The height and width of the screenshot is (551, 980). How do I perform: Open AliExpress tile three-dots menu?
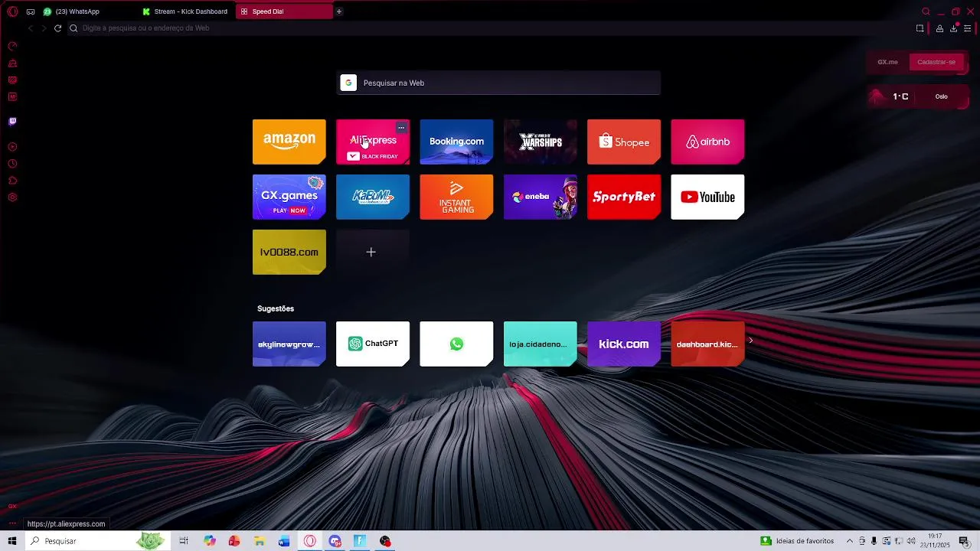401,128
